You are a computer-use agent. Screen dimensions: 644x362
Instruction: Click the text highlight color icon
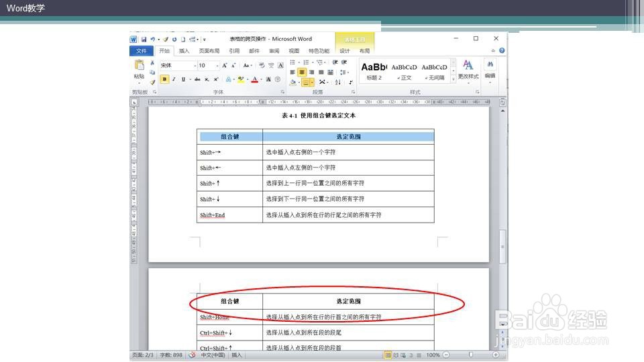[241, 79]
